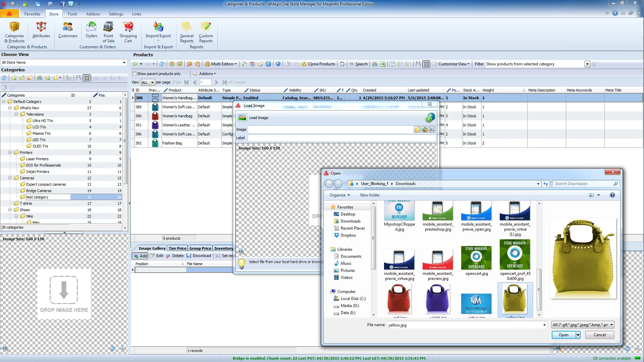Click the Clone Products toolbar button
Image resolution: width=644 pixels, height=362 pixels.
[318, 64]
